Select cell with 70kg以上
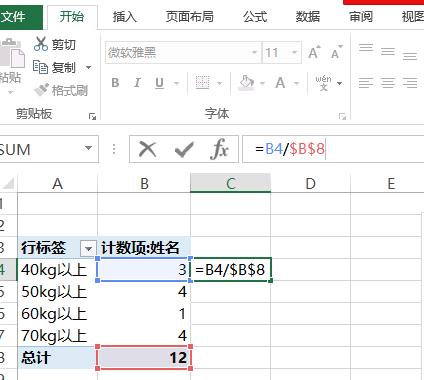This screenshot has height=380, width=424. coord(57,335)
